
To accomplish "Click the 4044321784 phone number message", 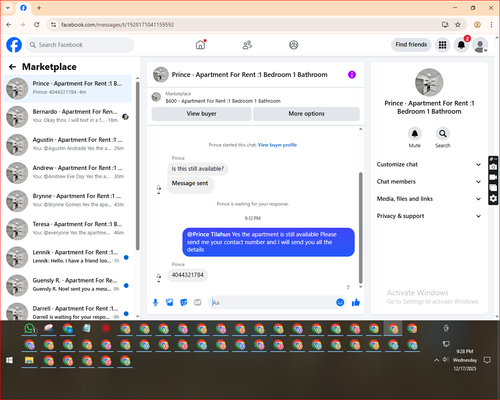I will click(187, 275).
